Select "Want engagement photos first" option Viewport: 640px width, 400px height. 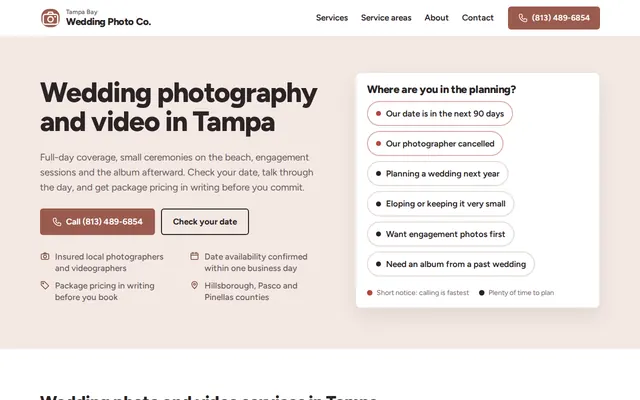tap(440, 234)
